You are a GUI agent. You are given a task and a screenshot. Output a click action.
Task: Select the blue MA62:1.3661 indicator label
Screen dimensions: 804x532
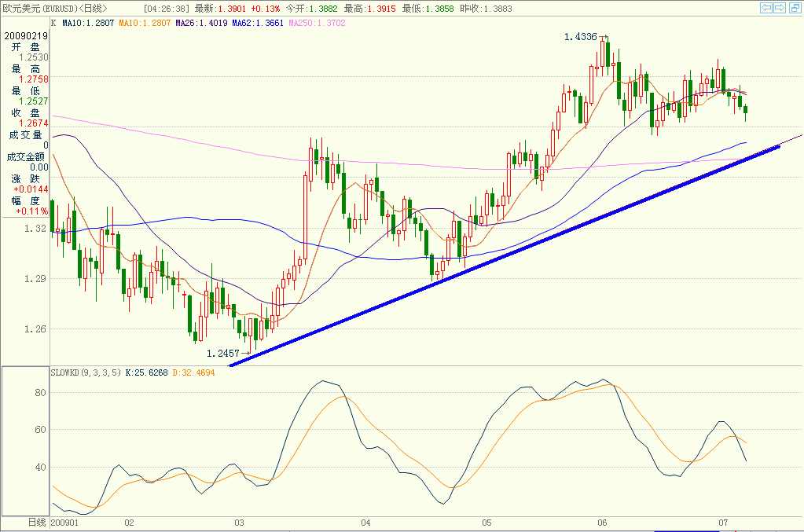pos(258,23)
